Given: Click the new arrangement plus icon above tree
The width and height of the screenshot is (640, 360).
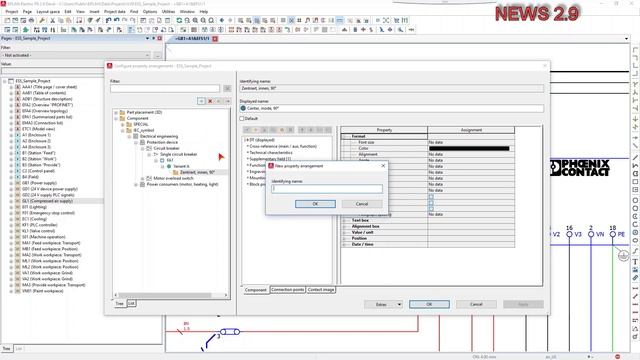Looking at the screenshot, I should tap(201, 101).
